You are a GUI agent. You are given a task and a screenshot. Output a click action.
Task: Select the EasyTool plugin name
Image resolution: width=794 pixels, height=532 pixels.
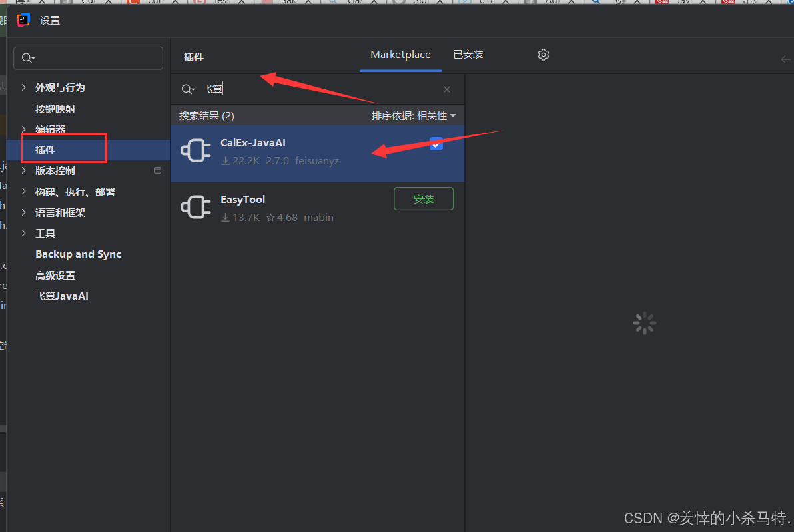(x=243, y=200)
